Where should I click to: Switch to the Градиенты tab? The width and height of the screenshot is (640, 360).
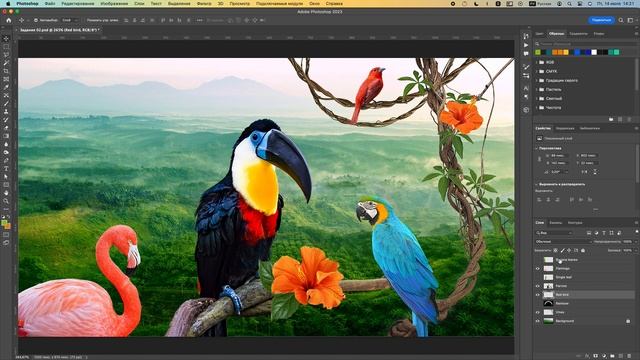(578, 34)
